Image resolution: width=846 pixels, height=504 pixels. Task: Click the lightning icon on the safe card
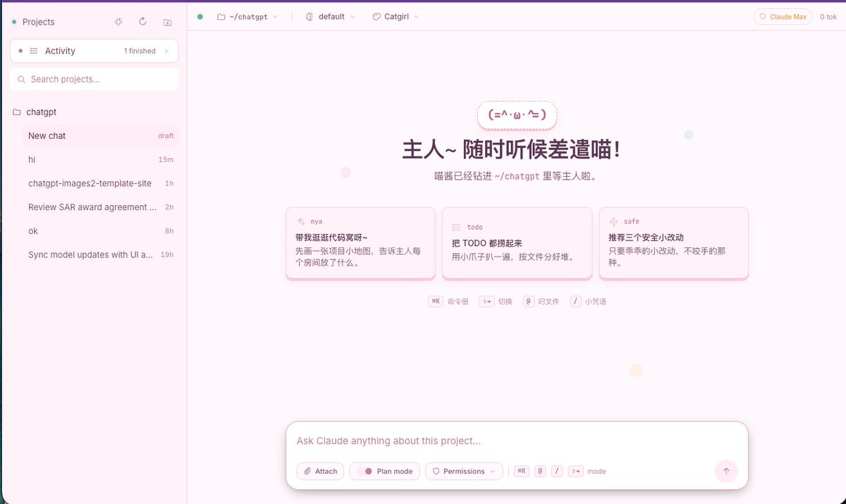click(613, 221)
